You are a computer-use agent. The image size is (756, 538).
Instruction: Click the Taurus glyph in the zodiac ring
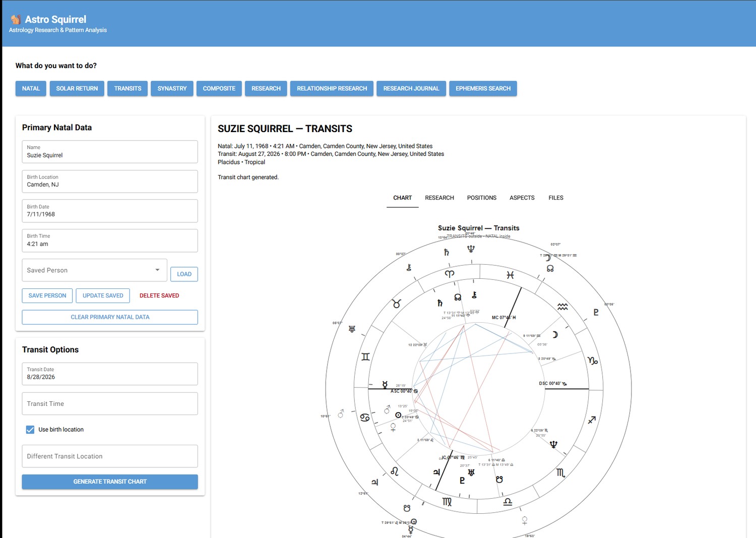point(397,304)
